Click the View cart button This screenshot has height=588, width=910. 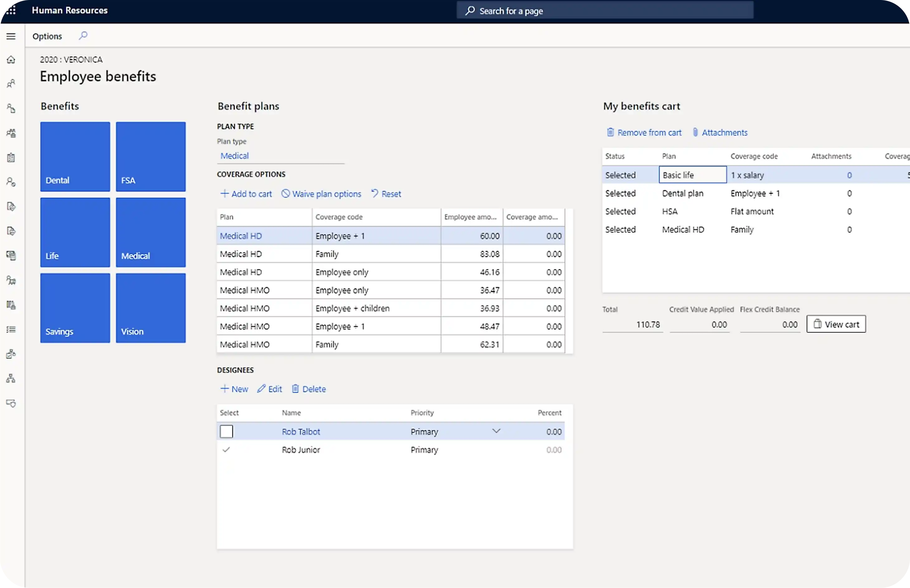click(836, 324)
